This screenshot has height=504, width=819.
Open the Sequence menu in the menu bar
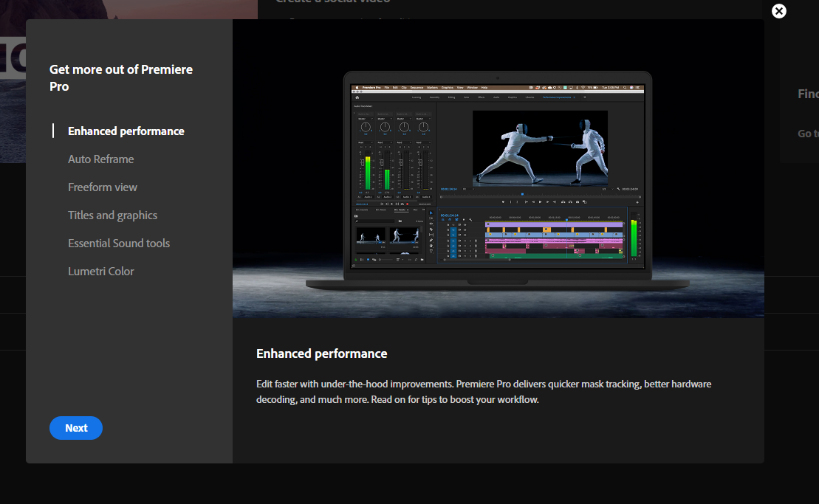coord(417,87)
